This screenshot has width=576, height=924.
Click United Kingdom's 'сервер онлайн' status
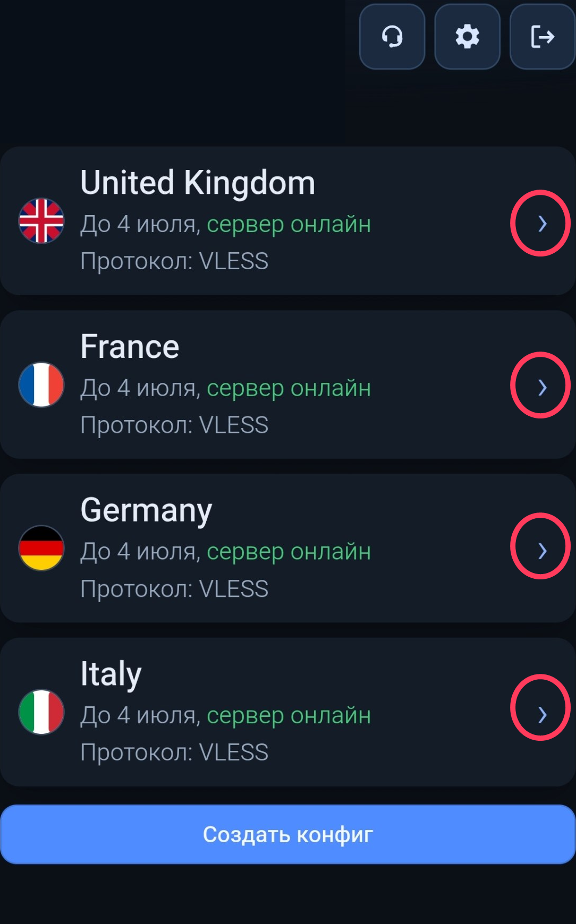point(289,224)
